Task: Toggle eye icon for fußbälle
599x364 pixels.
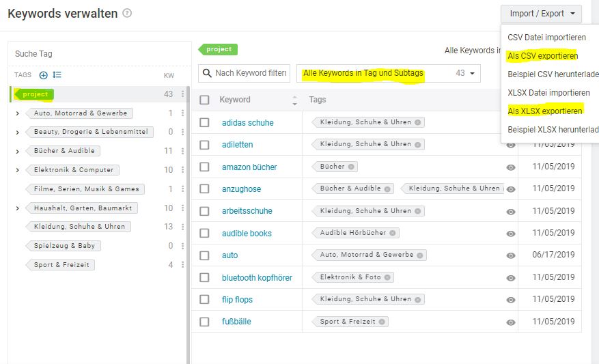Action: (x=511, y=322)
